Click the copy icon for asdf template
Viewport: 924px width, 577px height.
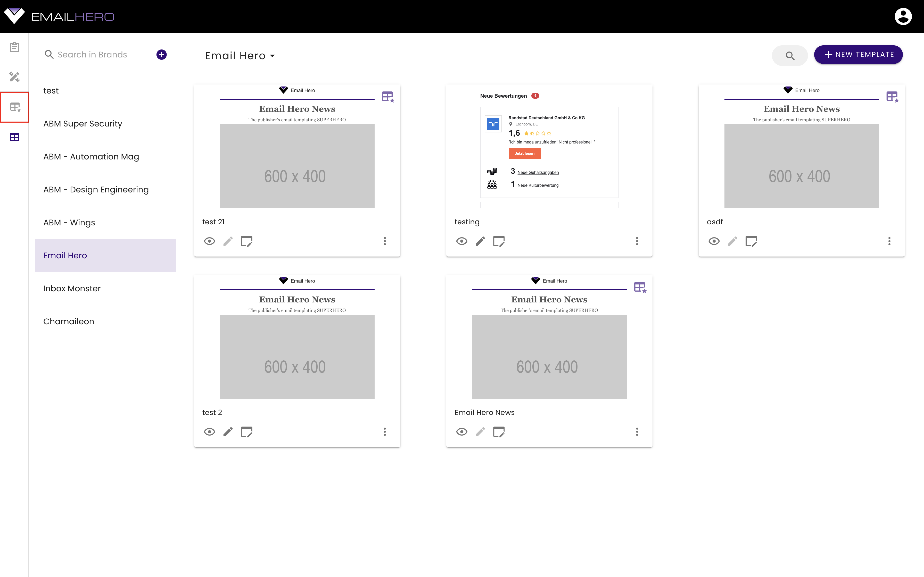tap(751, 241)
